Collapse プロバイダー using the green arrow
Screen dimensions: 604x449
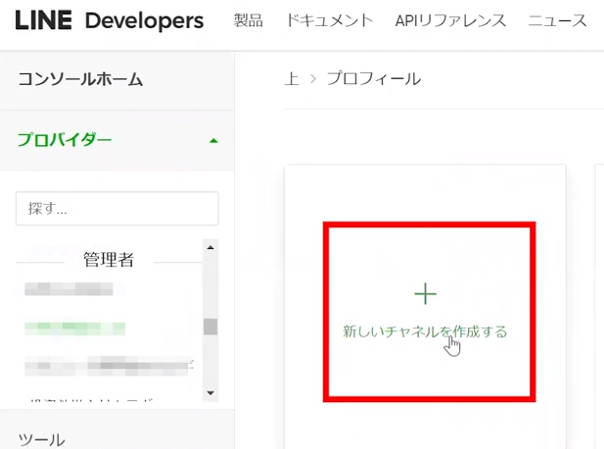click(x=213, y=140)
